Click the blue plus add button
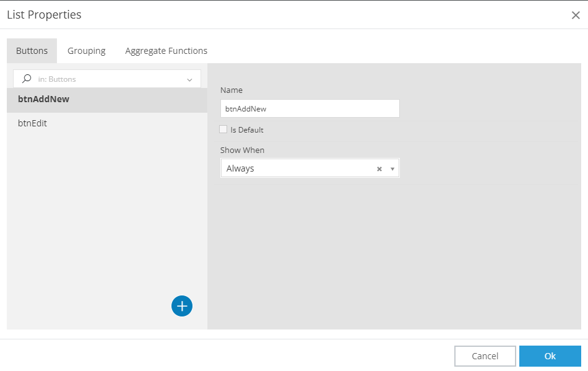 [182, 306]
